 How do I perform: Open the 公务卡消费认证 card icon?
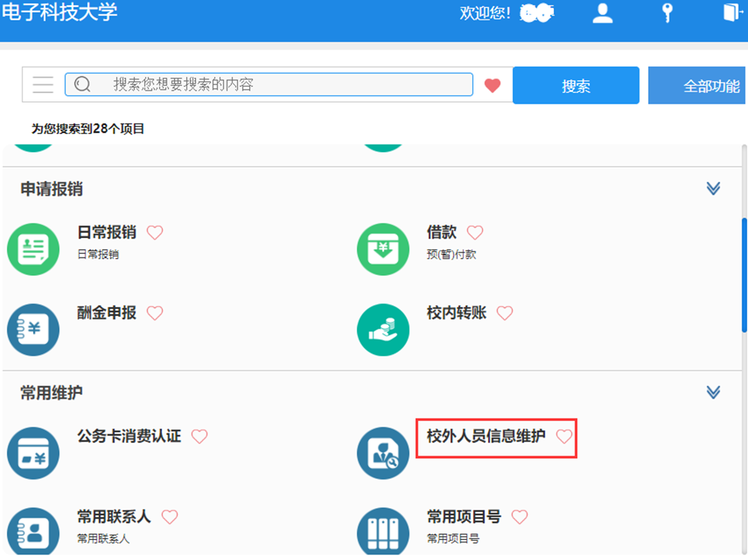pyautogui.click(x=34, y=453)
